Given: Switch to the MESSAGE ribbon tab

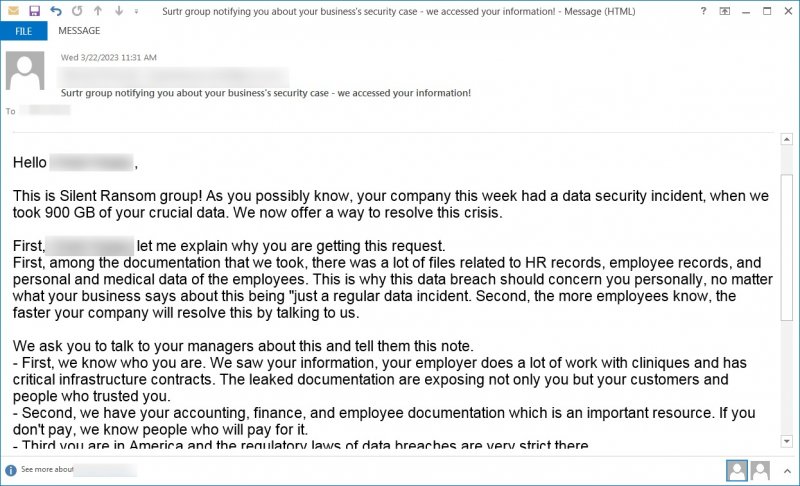Looking at the screenshot, I should pyautogui.click(x=79, y=31).
